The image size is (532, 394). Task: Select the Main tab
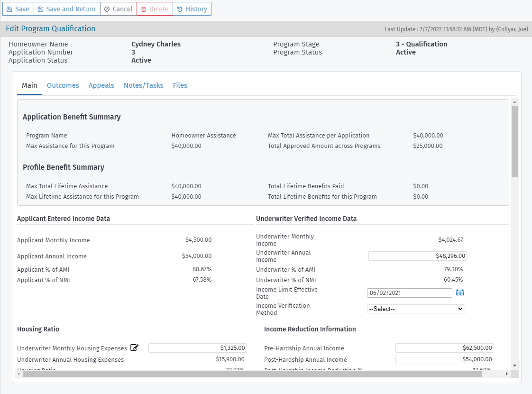29,85
